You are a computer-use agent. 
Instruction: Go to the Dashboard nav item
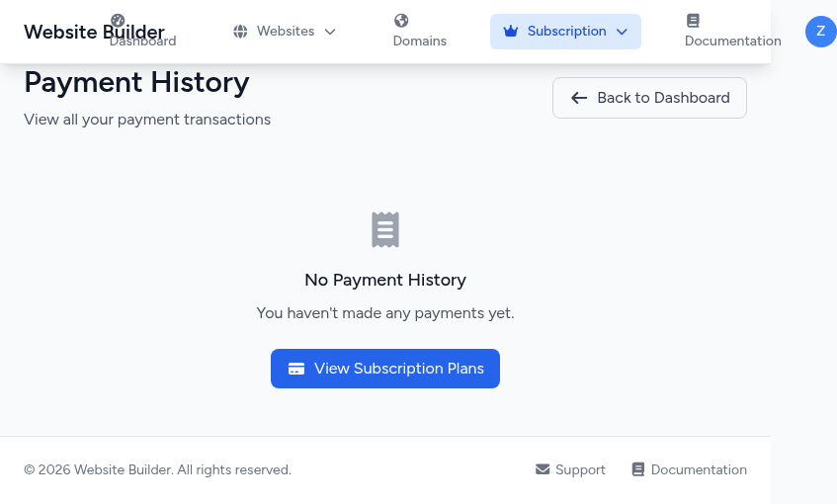[x=143, y=41]
